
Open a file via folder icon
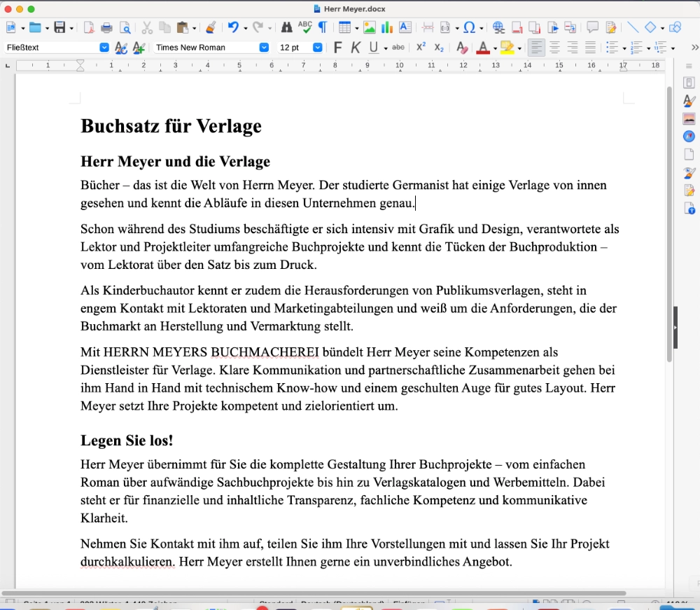tap(35, 28)
